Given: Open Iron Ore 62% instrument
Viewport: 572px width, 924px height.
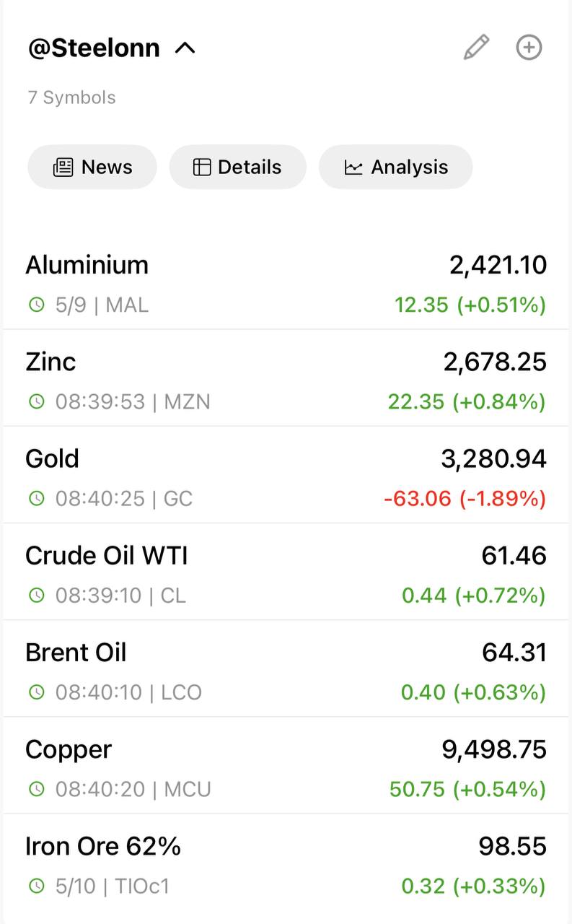Looking at the screenshot, I should pos(286,863).
